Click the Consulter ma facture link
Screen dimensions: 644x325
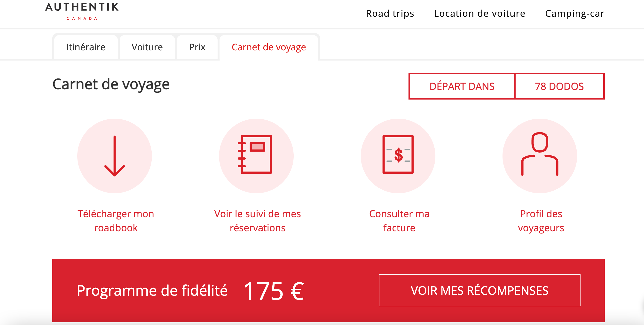click(x=399, y=221)
